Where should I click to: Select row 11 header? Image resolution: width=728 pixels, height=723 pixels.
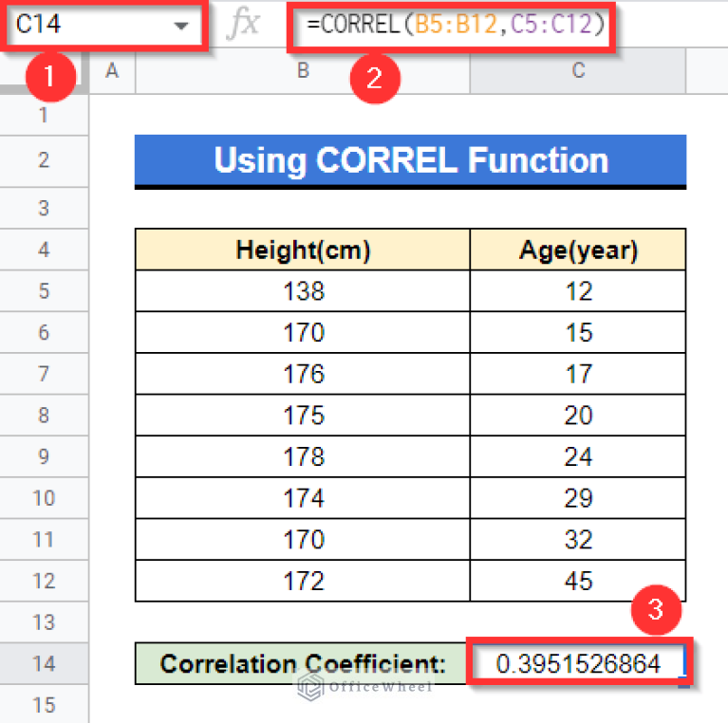[x=44, y=539]
